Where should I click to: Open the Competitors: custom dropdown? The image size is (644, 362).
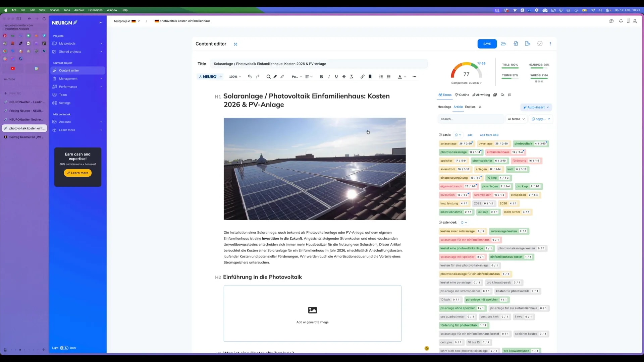click(x=466, y=83)
